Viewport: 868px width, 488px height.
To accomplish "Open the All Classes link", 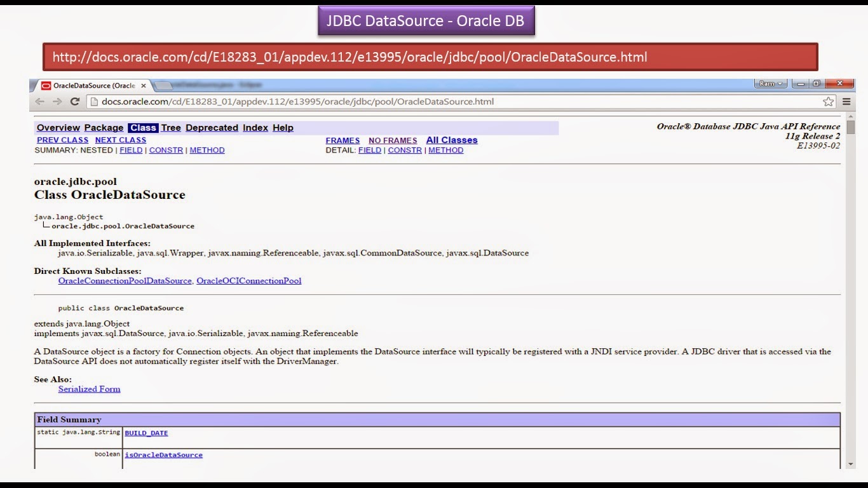I will pyautogui.click(x=452, y=140).
